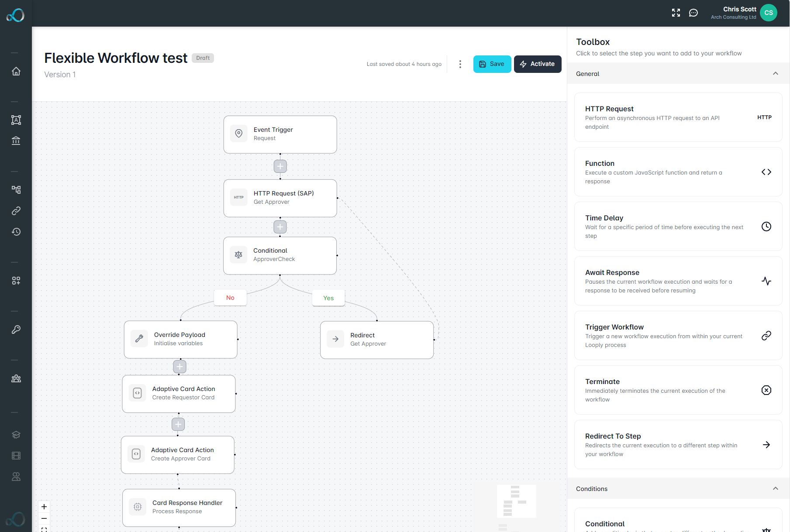Add the Time Delay step from toolbox
This screenshot has height=532, width=790.
point(678,226)
